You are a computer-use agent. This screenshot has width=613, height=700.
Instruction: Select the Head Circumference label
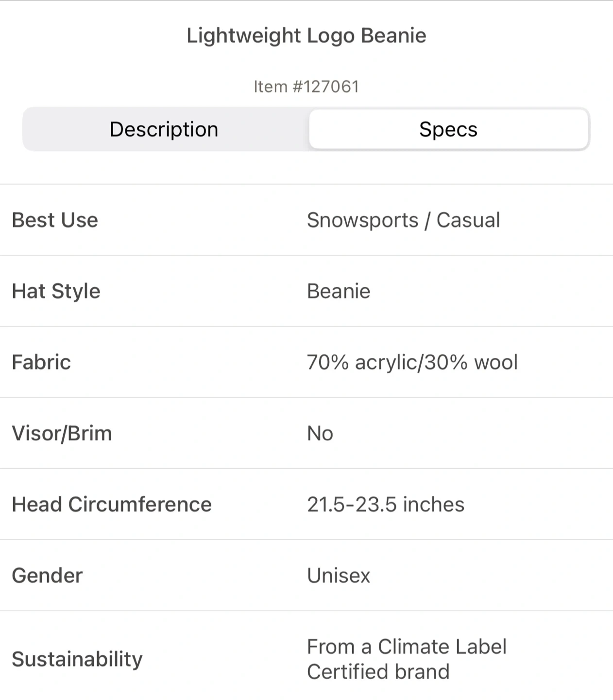coord(112,504)
